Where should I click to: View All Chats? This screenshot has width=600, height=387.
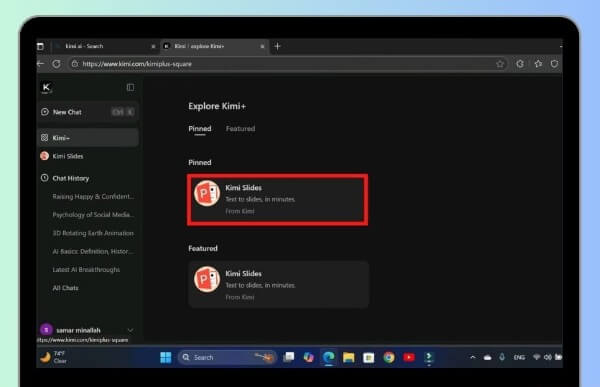point(65,288)
